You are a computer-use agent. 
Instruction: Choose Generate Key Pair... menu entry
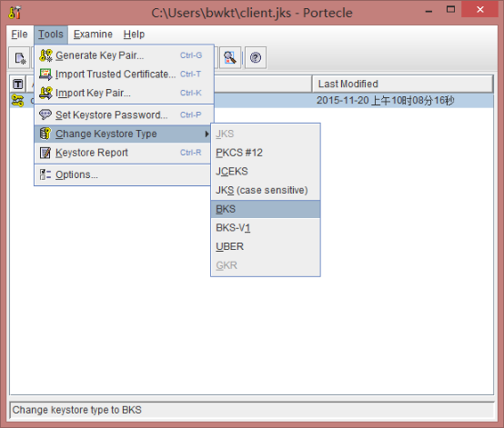tap(124, 55)
